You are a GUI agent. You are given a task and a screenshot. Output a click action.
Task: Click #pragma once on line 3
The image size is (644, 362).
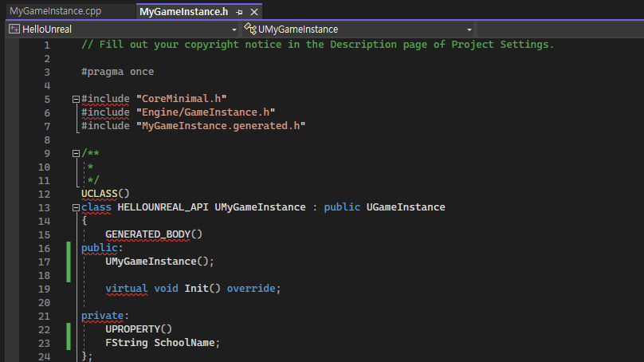[117, 72]
